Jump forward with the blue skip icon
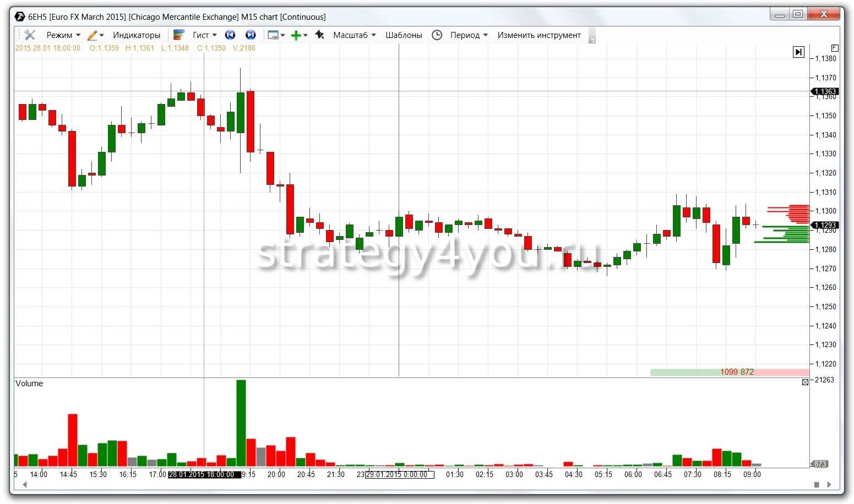854x504 pixels. (251, 35)
